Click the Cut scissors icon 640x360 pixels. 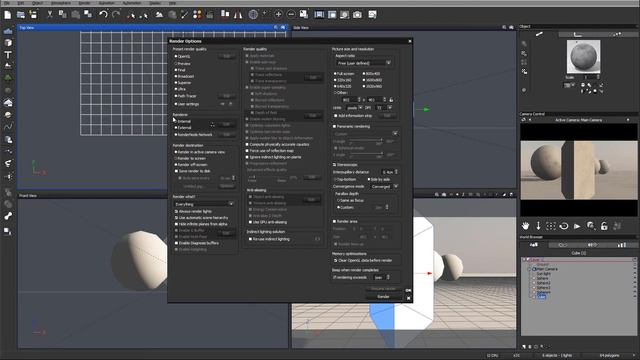pos(50,15)
